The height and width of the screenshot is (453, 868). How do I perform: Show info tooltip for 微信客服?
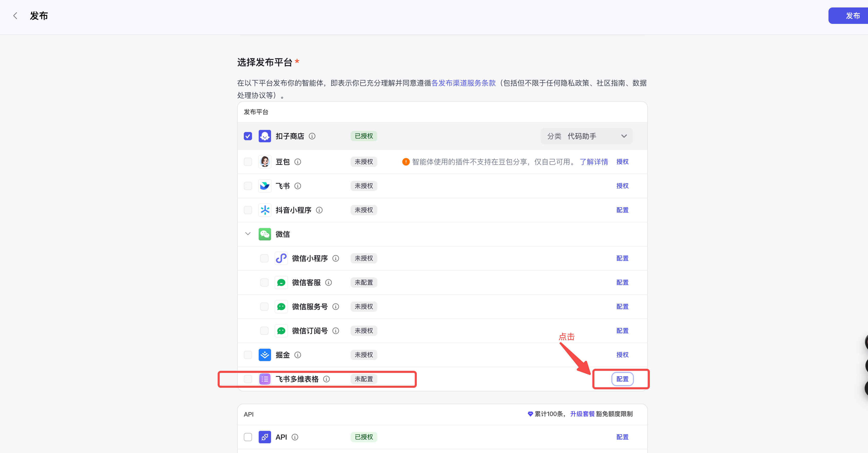[329, 282]
